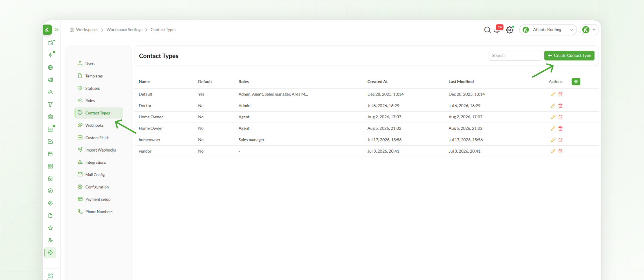Delete the Doctor contact type
Viewport: 644px width, 280px height.
[560, 106]
